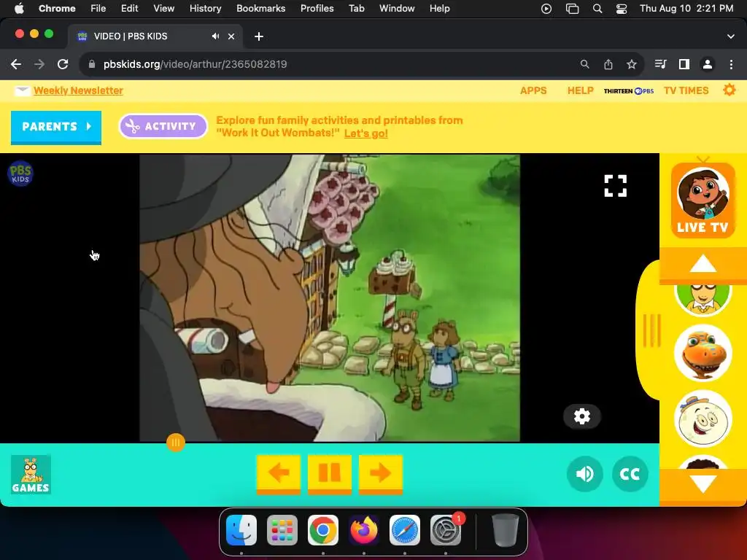Open System Settings from the Dock
747x560 pixels.
446,529
